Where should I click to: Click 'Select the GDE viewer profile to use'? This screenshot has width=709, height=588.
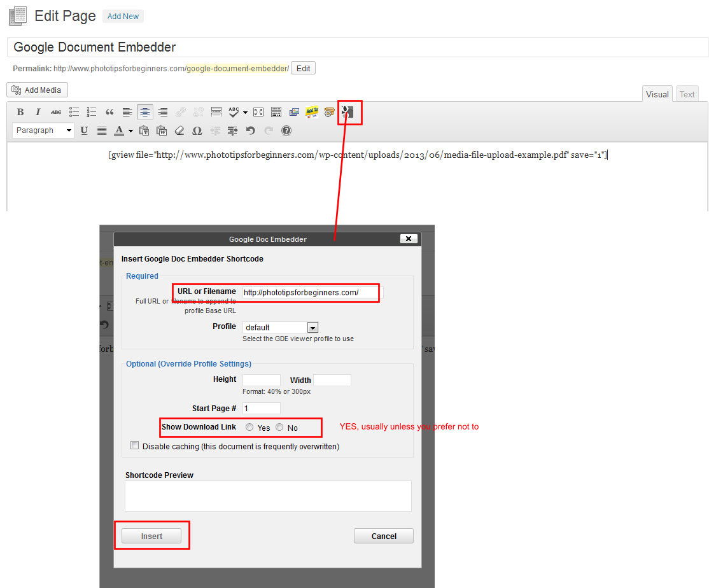(x=298, y=339)
